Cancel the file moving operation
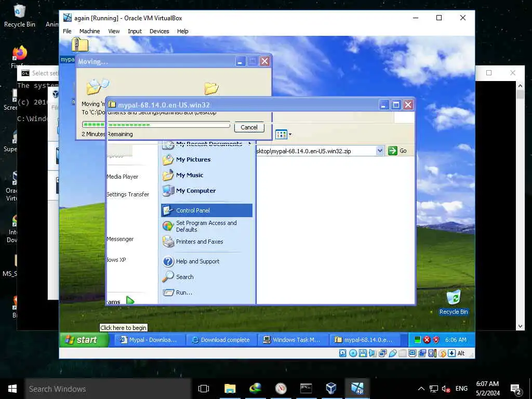 249,127
